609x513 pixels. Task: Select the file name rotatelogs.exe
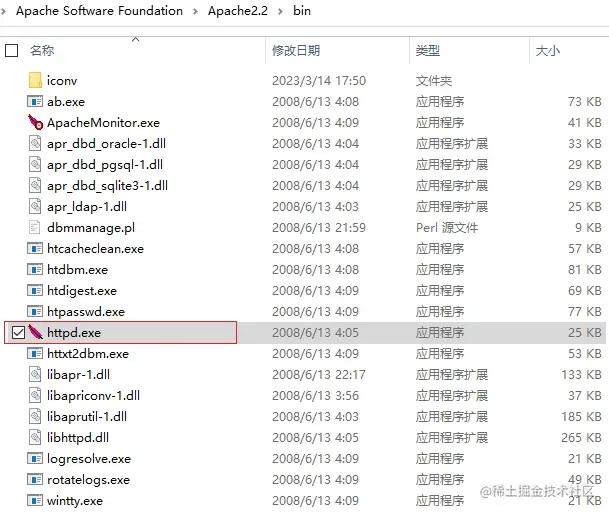pos(88,480)
